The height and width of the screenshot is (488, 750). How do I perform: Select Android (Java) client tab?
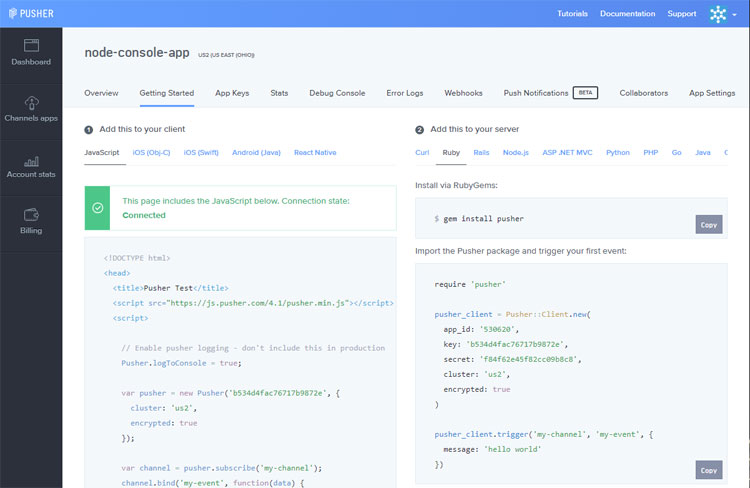tap(256, 153)
